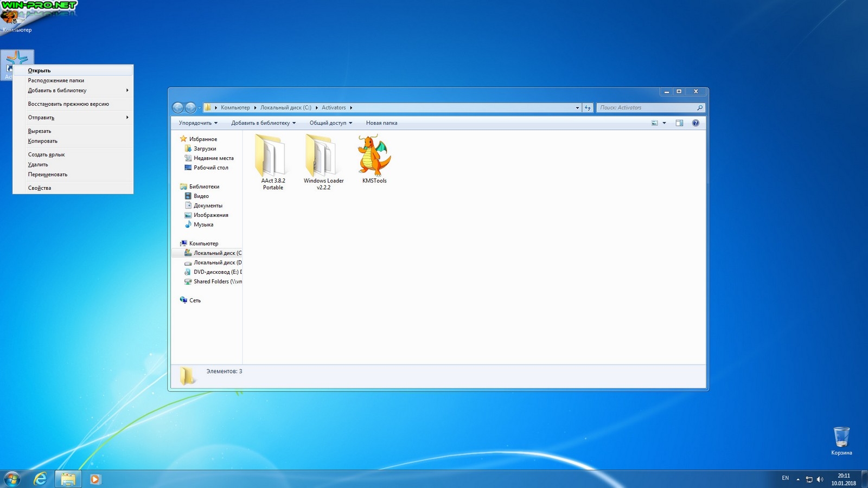Expand the arrow after Компьютер in the address bar

[255, 108]
